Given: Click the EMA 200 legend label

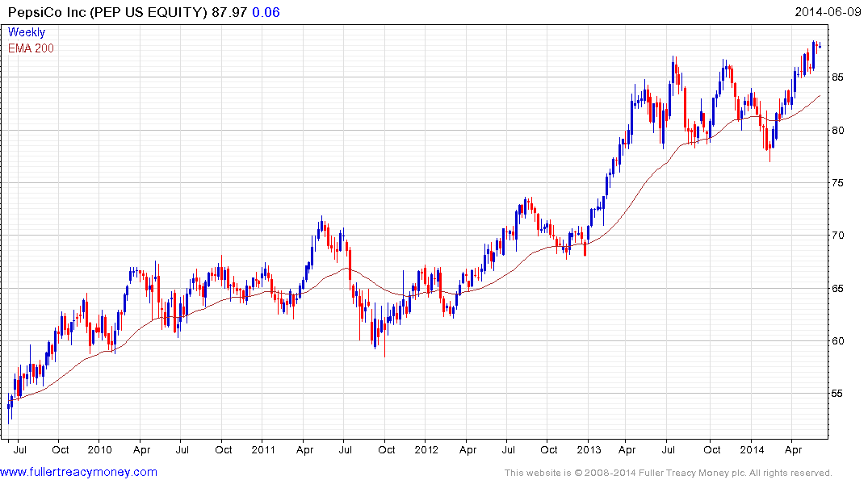Looking at the screenshot, I should tap(31, 48).
